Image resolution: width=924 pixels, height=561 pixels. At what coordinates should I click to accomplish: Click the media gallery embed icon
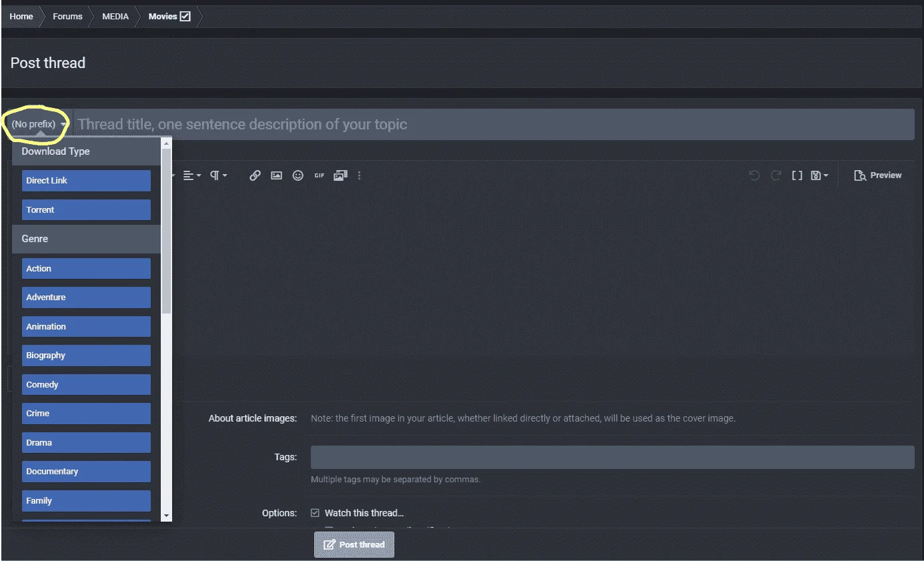click(341, 175)
